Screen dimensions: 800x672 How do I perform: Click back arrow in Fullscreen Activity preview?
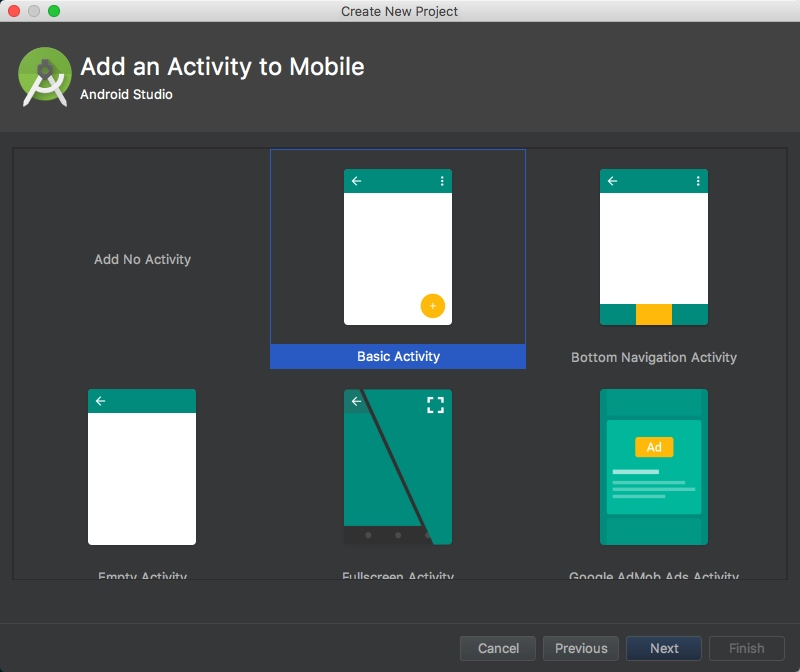[356, 401]
